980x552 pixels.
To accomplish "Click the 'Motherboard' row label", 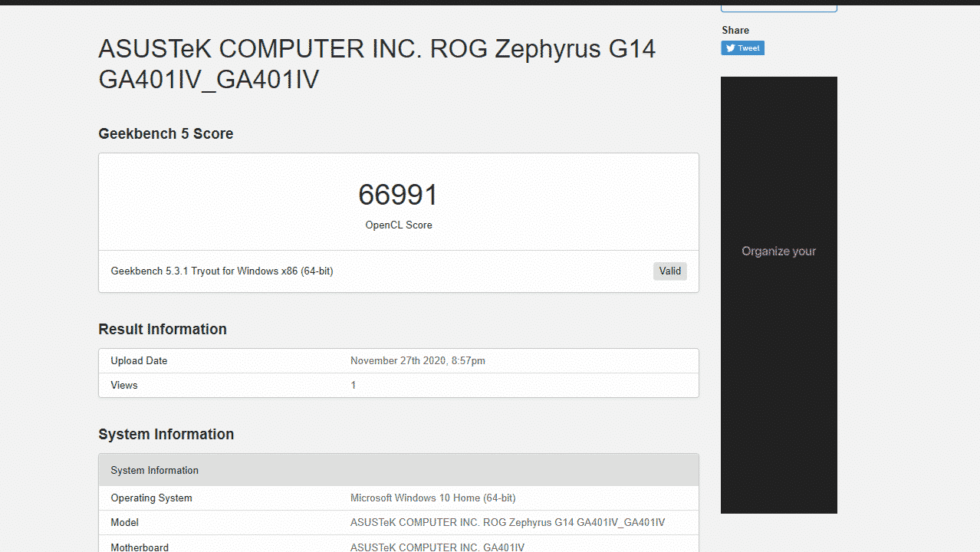I will coord(140,547).
